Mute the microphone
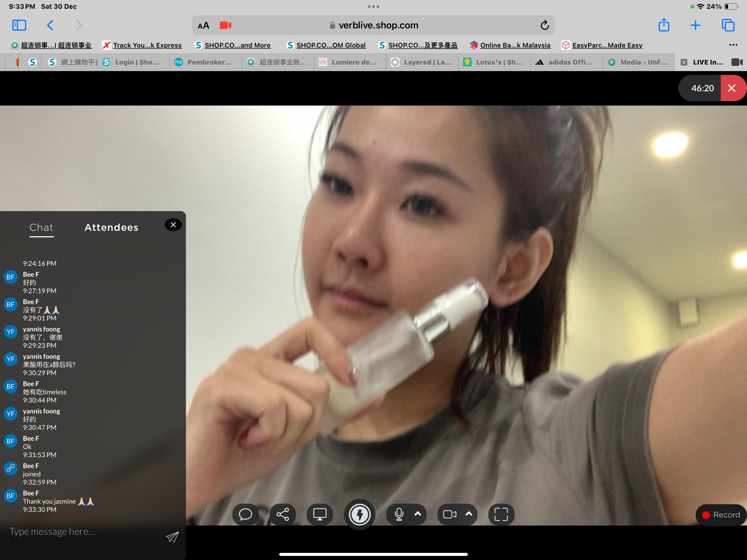Image resolution: width=747 pixels, height=560 pixels. (399, 514)
